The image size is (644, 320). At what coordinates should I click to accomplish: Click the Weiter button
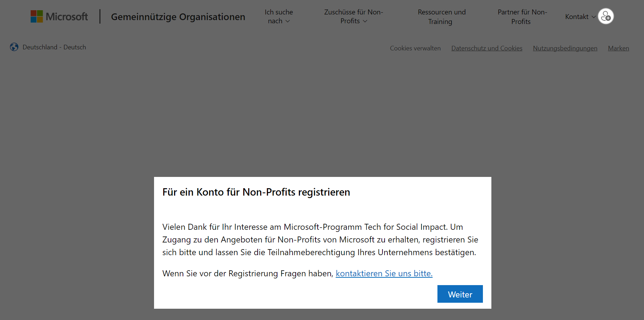460,294
